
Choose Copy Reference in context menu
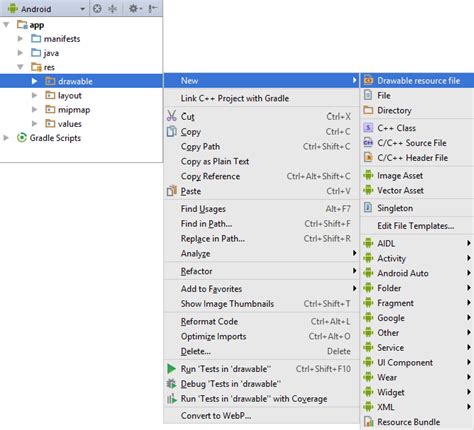261,176
